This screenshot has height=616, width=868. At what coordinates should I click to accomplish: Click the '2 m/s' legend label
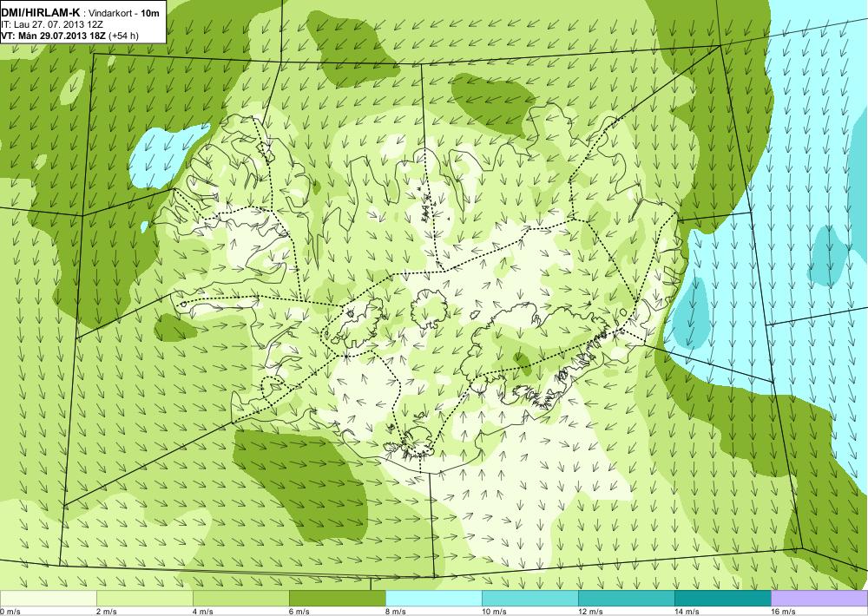[x=107, y=612]
